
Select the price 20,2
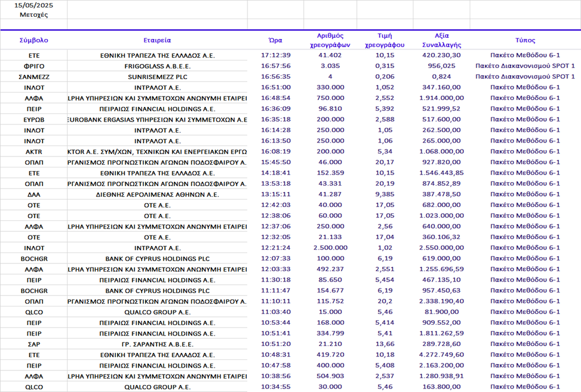point(385,302)
